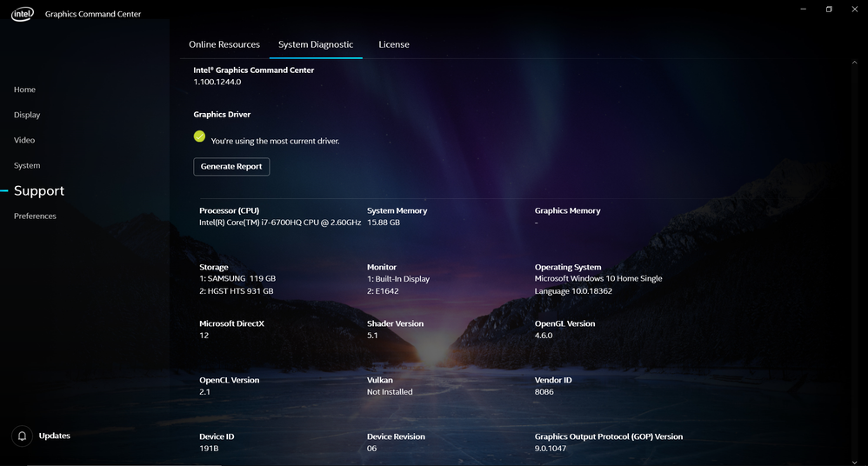Click shader version value '5.1'
This screenshot has width=868, height=466.
click(372, 336)
